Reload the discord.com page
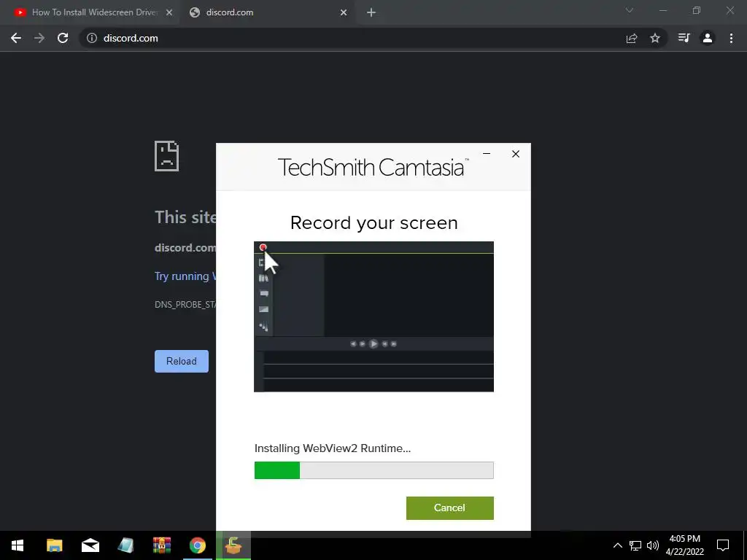The height and width of the screenshot is (560, 747). (182, 361)
